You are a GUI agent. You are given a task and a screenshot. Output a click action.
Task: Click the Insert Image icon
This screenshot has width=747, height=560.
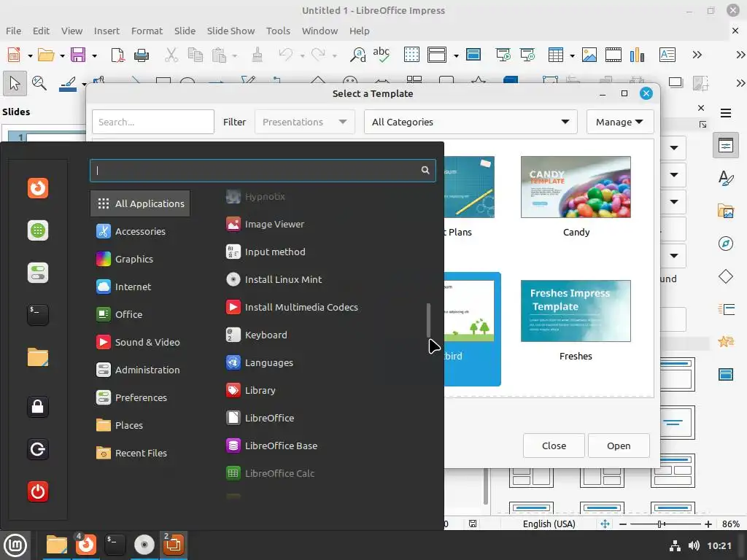(589, 55)
